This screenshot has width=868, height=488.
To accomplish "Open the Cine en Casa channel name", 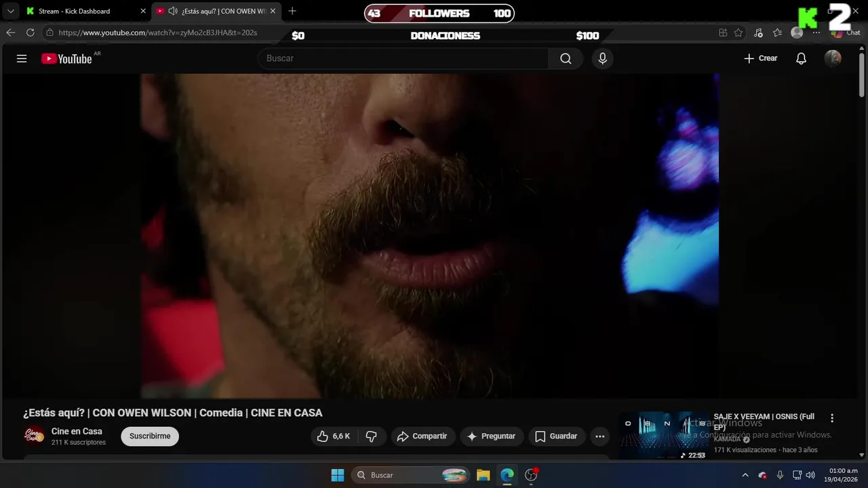I will [77, 431].
